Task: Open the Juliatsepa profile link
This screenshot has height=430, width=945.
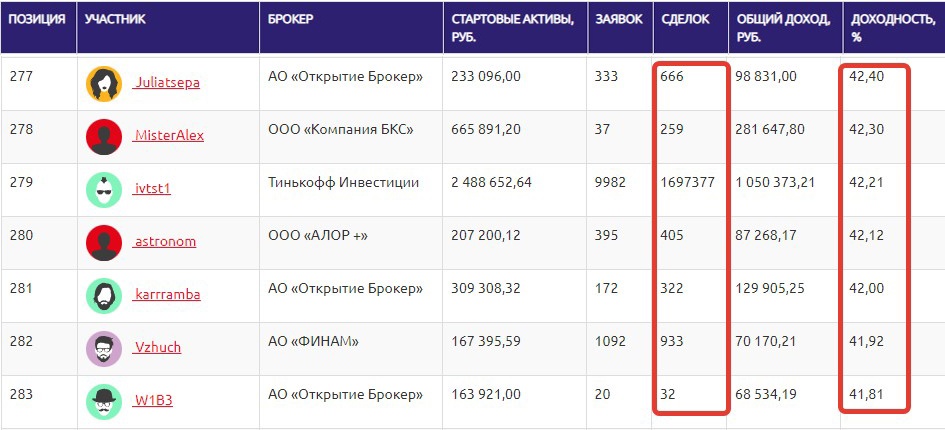Action: tap(166, 83)
